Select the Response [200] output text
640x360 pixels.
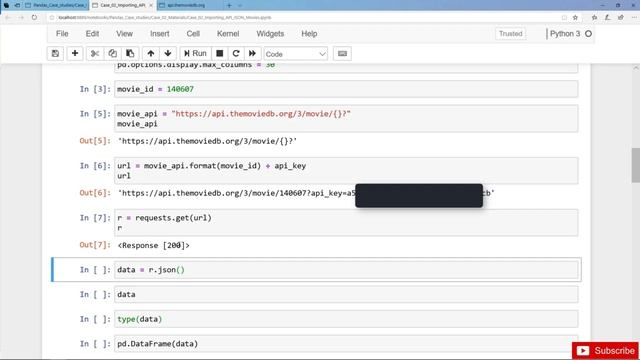coord(153,245)
